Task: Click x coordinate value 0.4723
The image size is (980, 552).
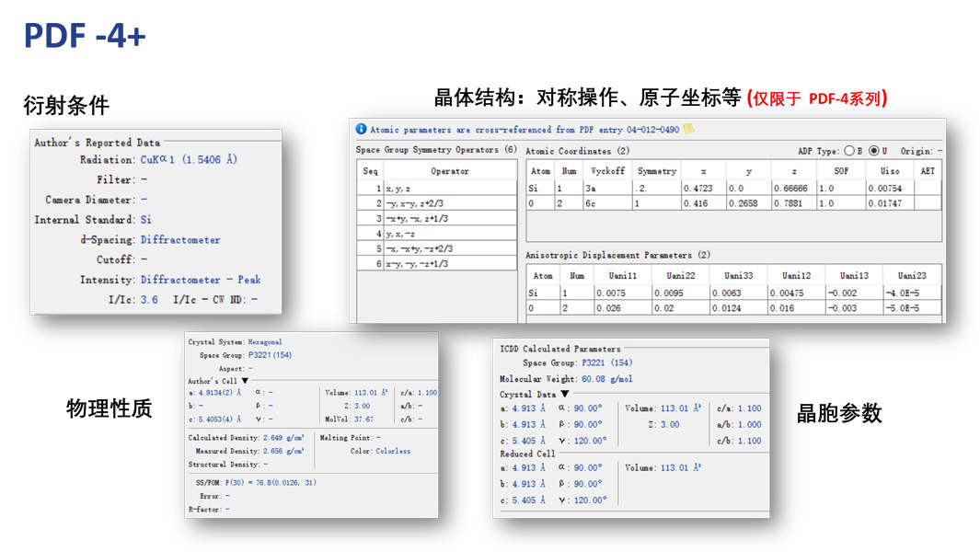Action: (x=704, y=189)
